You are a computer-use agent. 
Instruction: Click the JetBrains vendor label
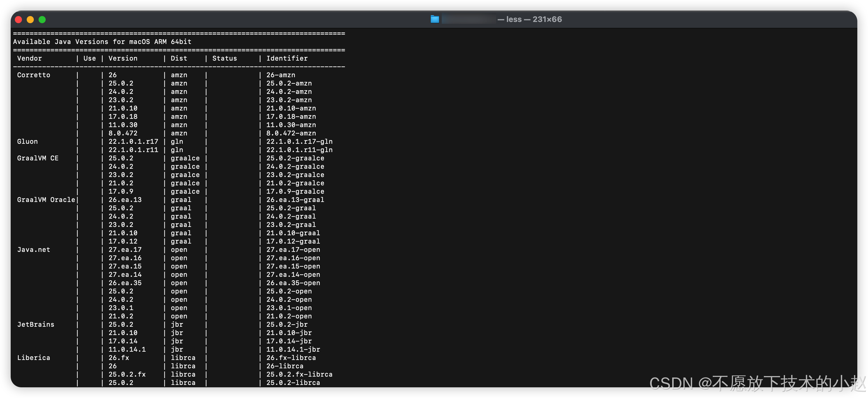pyautogui.click(x=35, y=324)
